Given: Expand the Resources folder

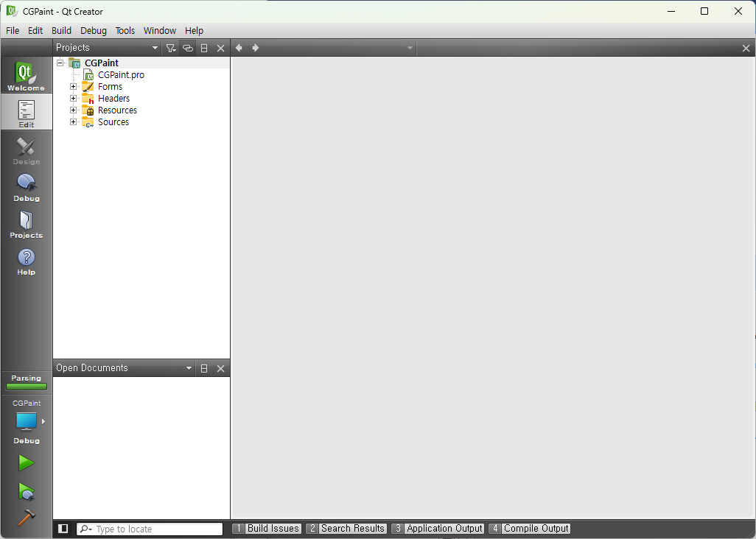Looking at the screenshot, I should [x=73, y=110].
